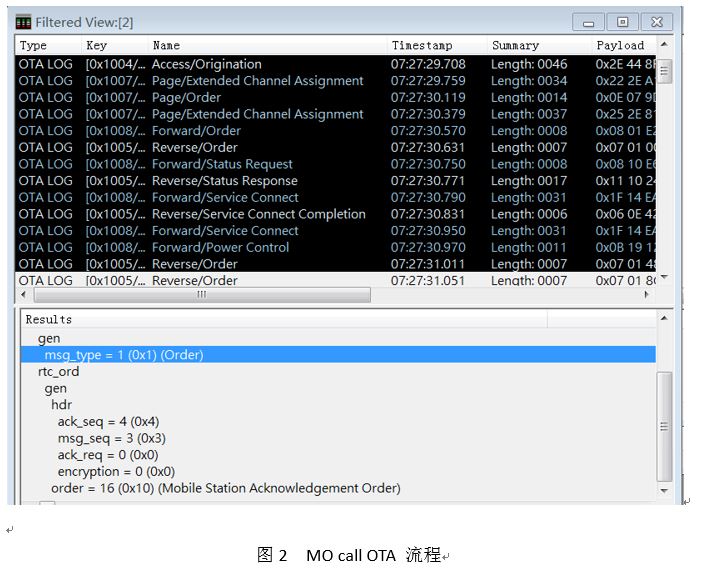Click Length: 0017 summary cell
Screen dimensions: 701x574
pyautogui.click(x=529, y=181)
